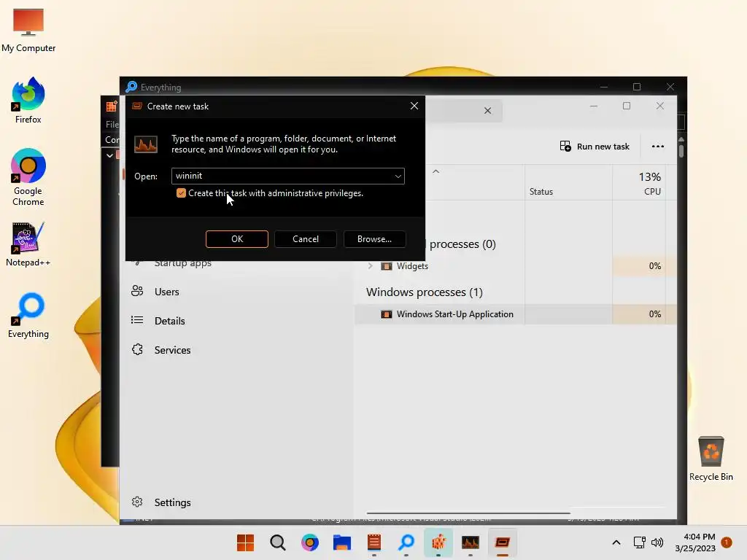The image size is (747, 560).
Task: Click OK in Create new task dialog
Action: (237, 239)
